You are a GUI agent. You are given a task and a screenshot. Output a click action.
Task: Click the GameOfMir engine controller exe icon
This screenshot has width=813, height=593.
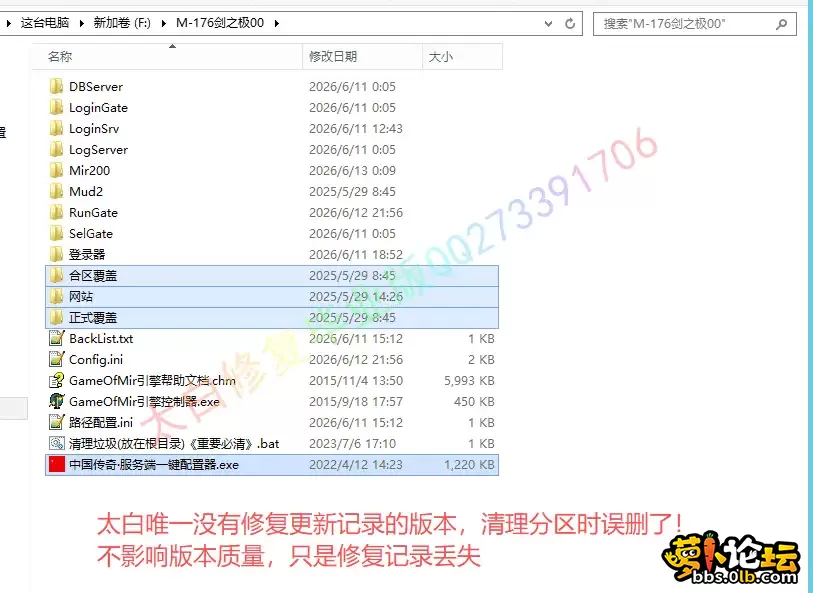point(57,401)
